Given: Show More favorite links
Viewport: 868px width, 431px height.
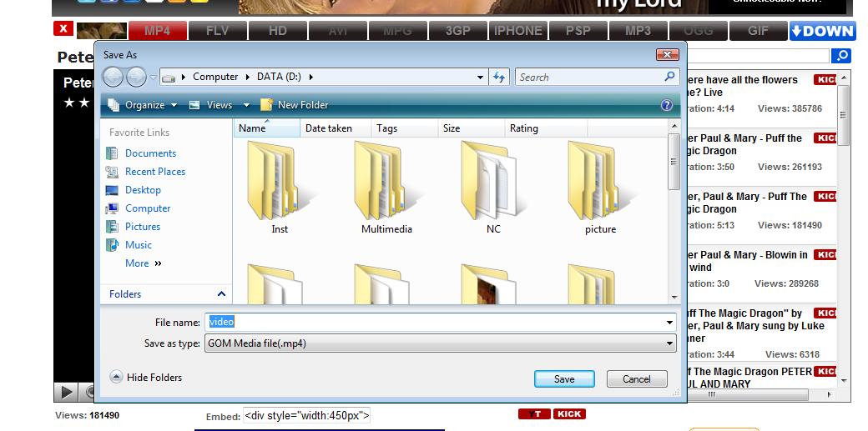Looking at the screenshot, I should pos(144,263).
